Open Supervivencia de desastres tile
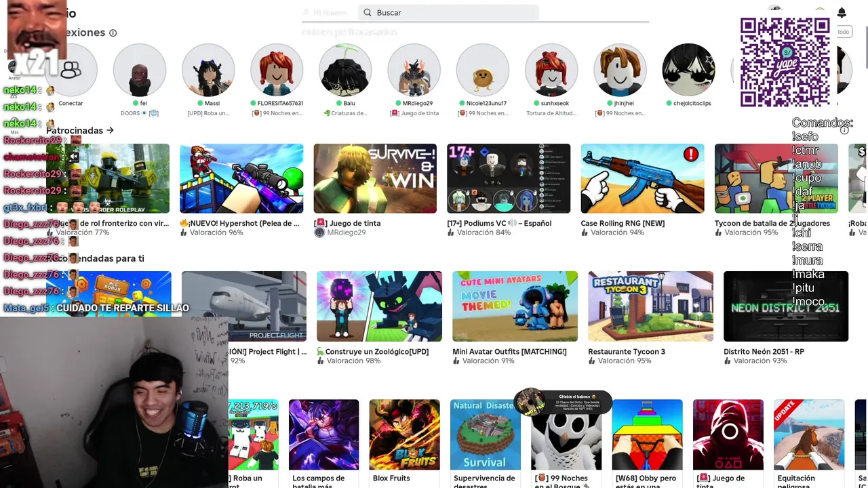The height and width of the screenshot is (488, 868). point(486,434)
